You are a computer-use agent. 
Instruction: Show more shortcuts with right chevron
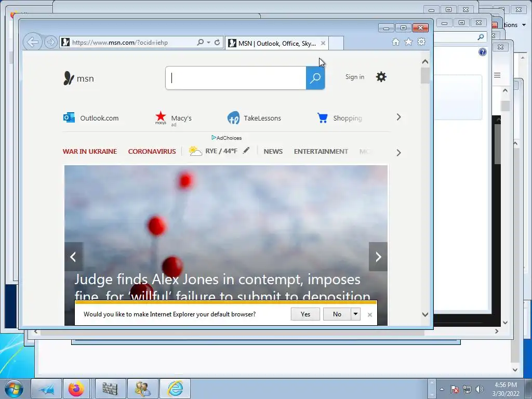click(398, 117)
